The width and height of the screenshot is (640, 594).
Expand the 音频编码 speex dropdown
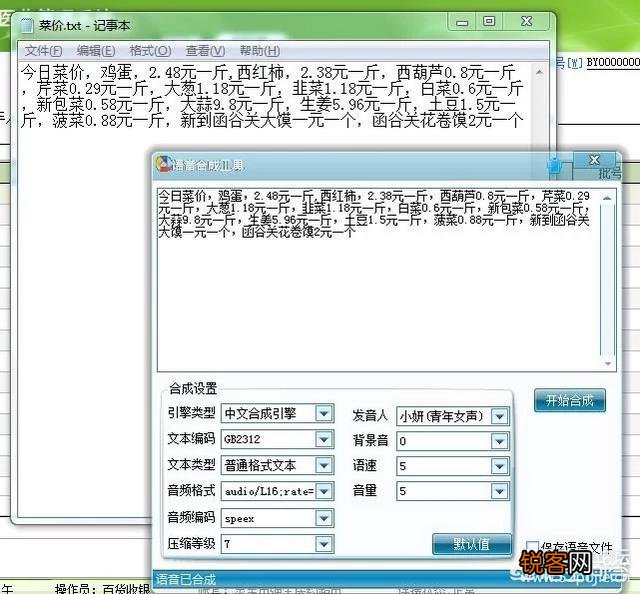pyautogui.click(x=324, y=518)
